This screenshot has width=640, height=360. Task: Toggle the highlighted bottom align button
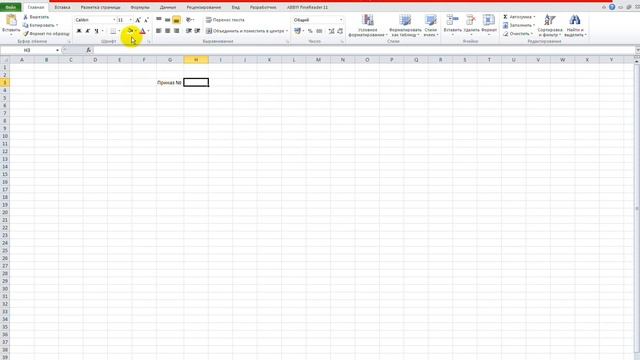[176, 20]
